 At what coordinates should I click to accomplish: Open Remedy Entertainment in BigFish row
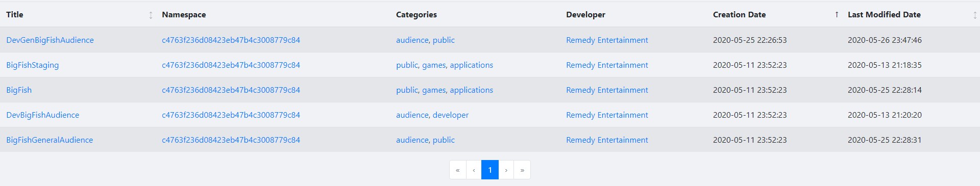(607, 90)
